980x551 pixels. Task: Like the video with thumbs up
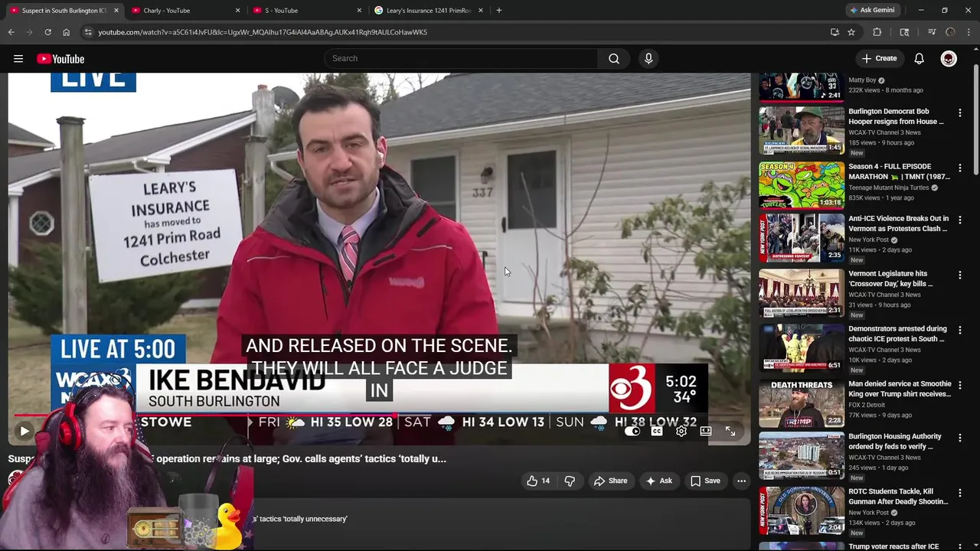pos(538,481)
